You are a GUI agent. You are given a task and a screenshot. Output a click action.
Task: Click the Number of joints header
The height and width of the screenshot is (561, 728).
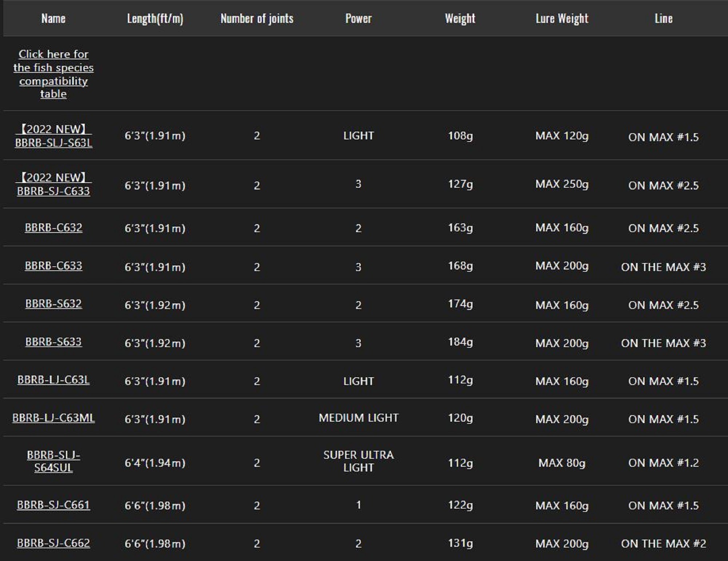pyautogui.click(x=257, y=19)
